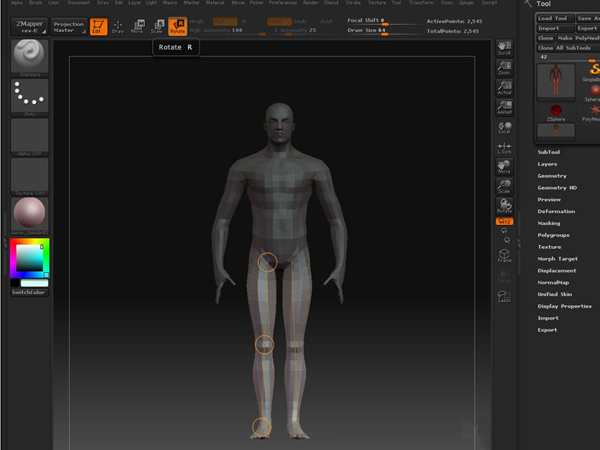Click the SwitchColor button
The image size is (600, 450).
(x=28, y=292)
